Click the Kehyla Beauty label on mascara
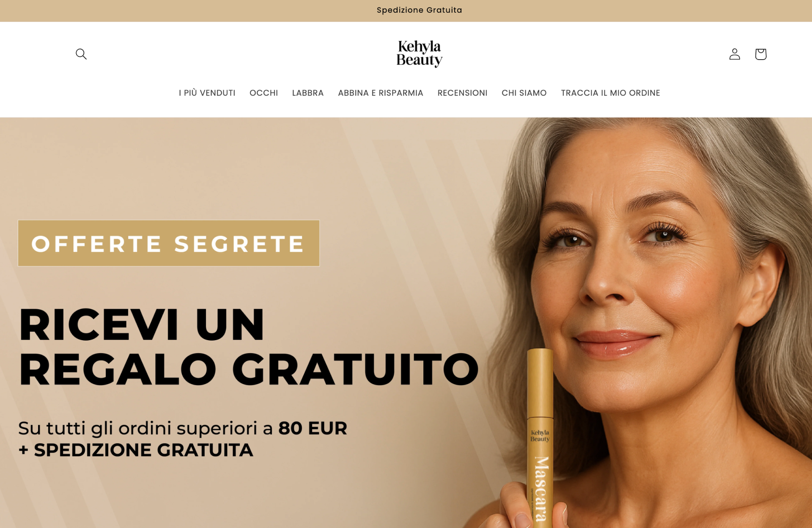Viewport: 812px width, 528px height. click(540, 436)
